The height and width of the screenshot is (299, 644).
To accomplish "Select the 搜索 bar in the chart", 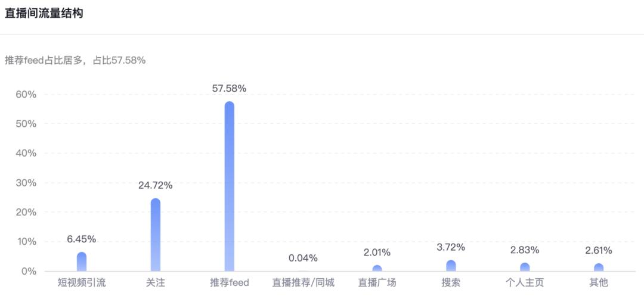I will coord(451,266).
